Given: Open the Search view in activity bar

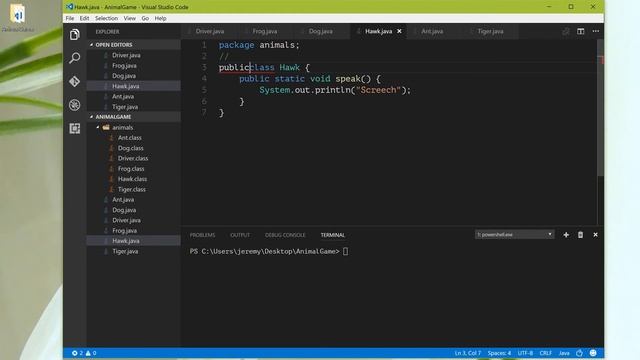Looking at the screenshot, I should pos(74,58).
